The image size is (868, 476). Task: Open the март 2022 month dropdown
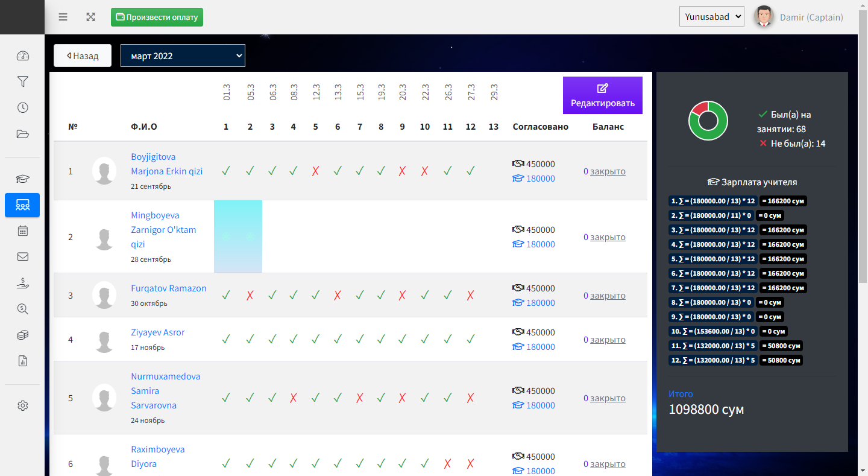tap(183, 56)
